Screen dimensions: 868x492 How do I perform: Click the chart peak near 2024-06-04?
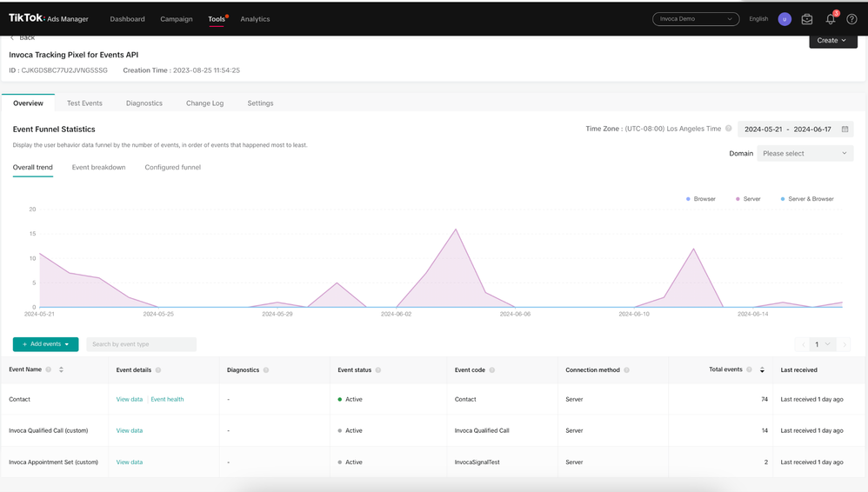tap(456, 229)
